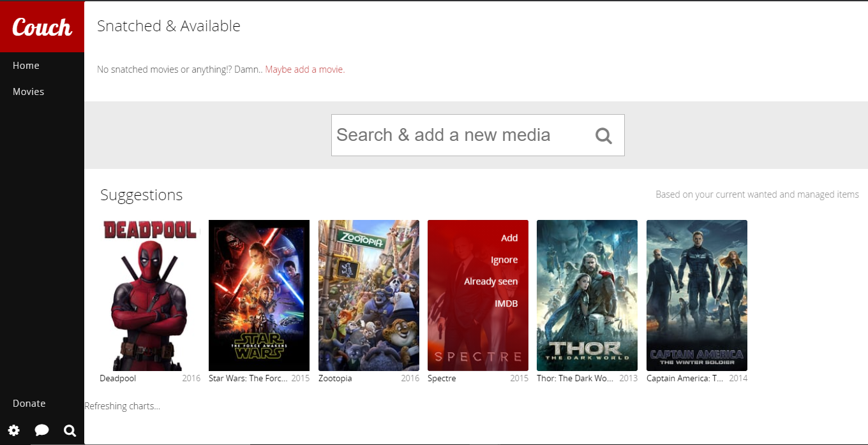This screenshot has width=868, height=445.
Task: Select the Zootopia poster
Action: (368, 295)
